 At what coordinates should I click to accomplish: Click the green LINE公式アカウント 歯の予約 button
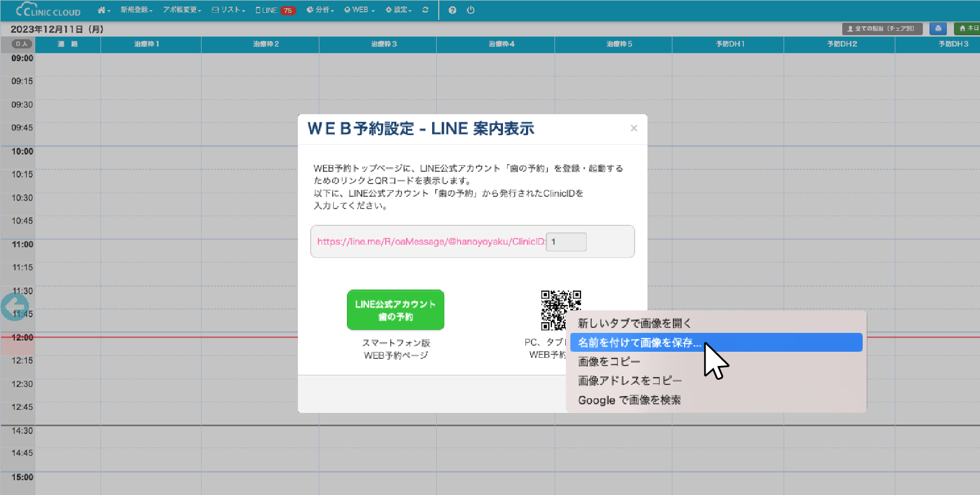[395, 310]
